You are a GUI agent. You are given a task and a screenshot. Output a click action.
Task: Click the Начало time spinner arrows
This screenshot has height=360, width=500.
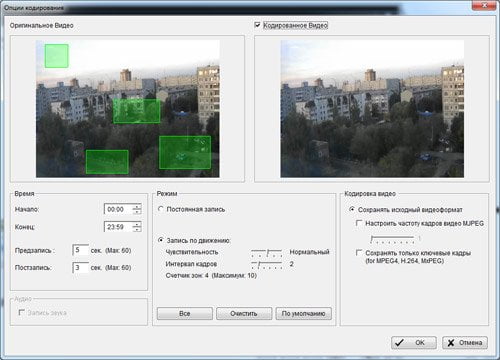(x=137, y=209)
